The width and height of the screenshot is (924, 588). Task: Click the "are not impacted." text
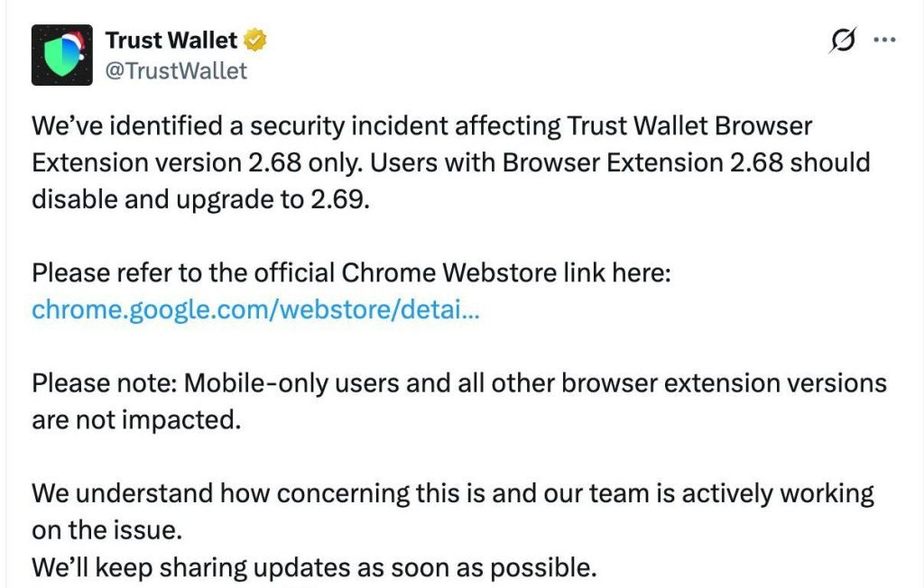136,420
